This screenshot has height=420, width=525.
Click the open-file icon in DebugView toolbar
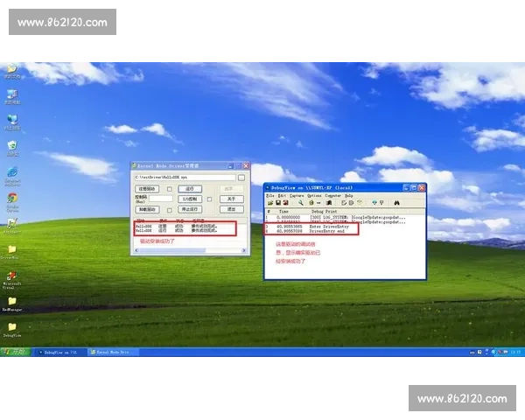tap(270, 203)
